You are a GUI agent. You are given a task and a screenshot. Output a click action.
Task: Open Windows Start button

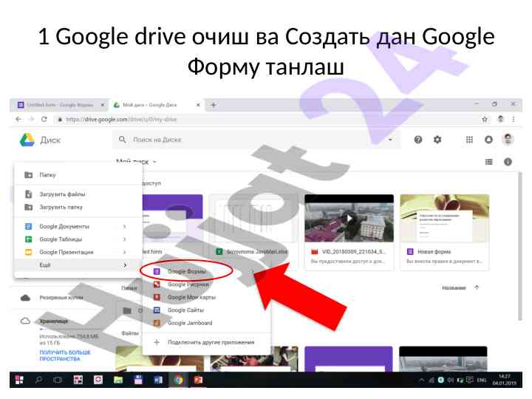19,380
